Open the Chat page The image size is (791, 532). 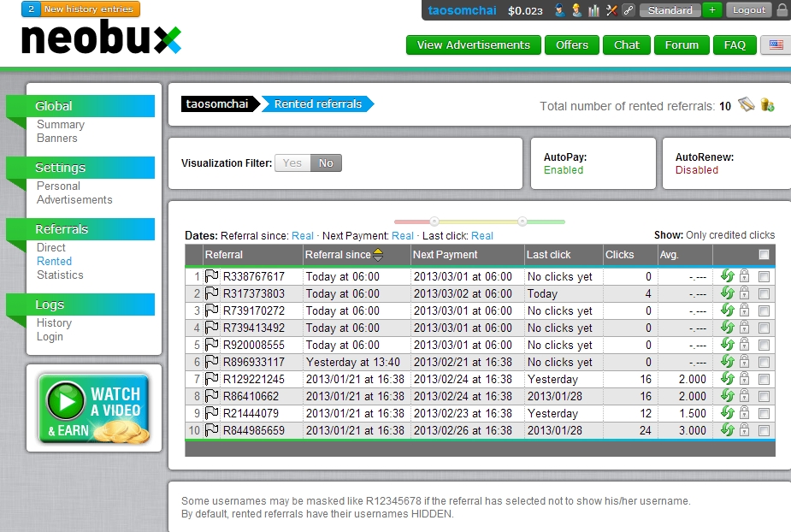point(627,45)
